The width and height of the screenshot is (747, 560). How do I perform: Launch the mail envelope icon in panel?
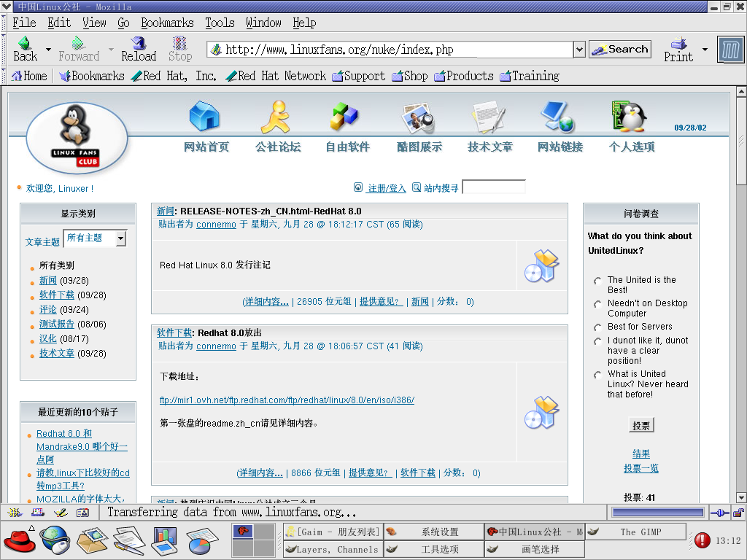tap(92, 541)
